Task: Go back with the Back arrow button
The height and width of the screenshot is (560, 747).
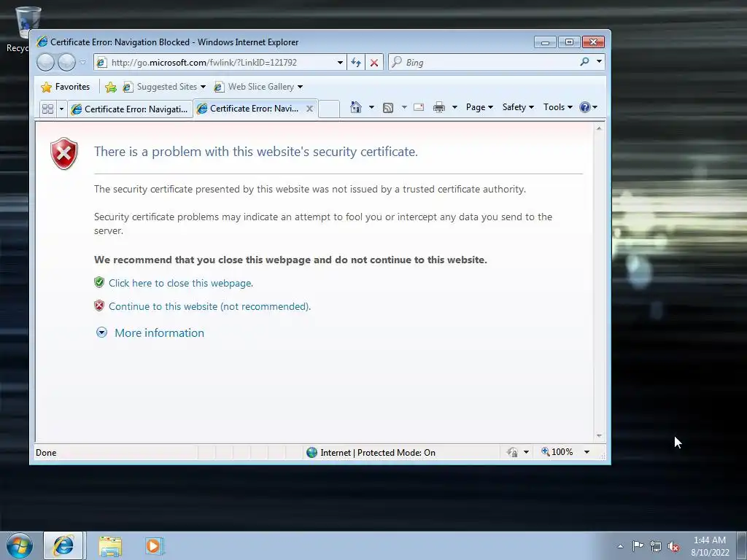Action: (x=46, y=63)
